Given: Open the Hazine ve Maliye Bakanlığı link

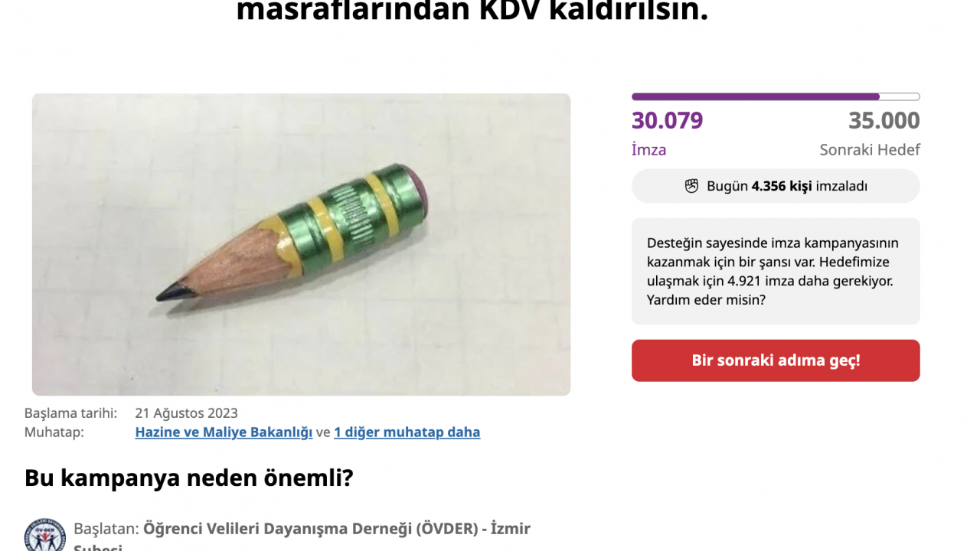Looking at the screenshot, I should point(224,432).
